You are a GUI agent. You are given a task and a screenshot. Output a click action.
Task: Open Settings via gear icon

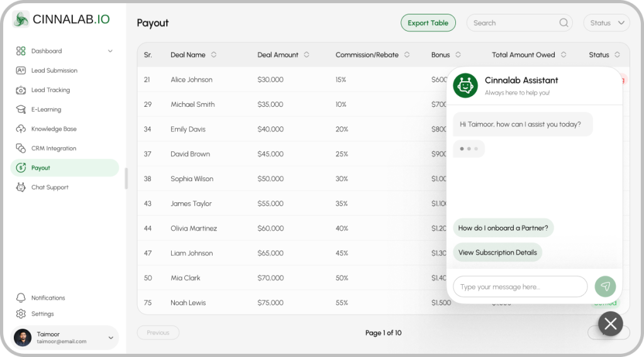(21, 314)
